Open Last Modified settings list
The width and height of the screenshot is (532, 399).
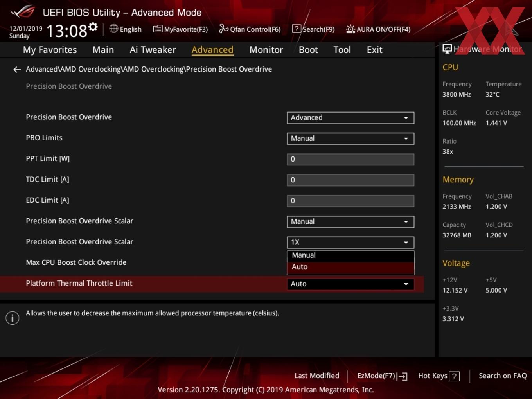(x=316, y=376)
